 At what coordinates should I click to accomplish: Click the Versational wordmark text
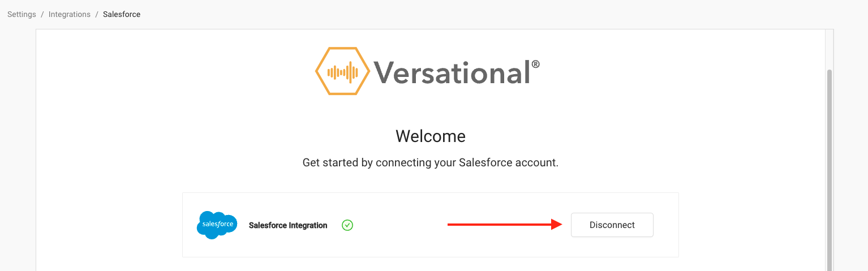(452, 72)
